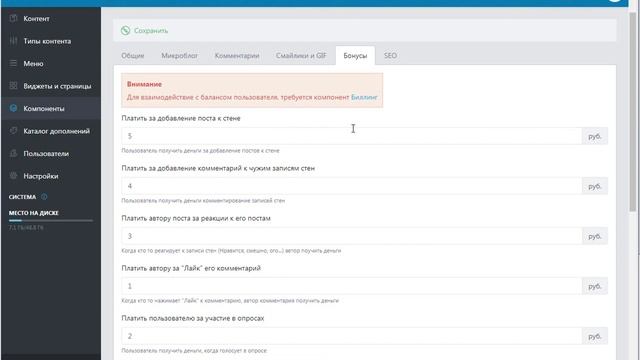Click label Платить автору поста за реакции
Screen dimensions: 640x360
click(x=196, y=218)
